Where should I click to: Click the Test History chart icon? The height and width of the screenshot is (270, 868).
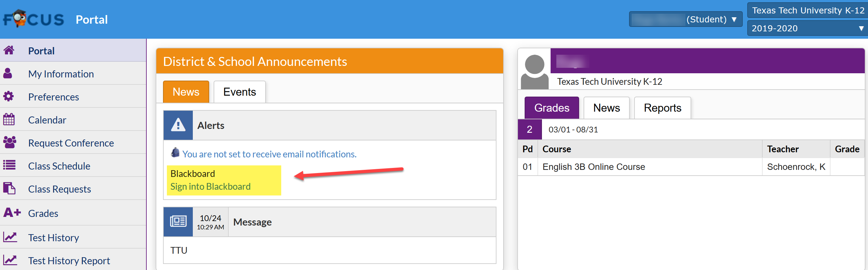[x=10, y=237]
